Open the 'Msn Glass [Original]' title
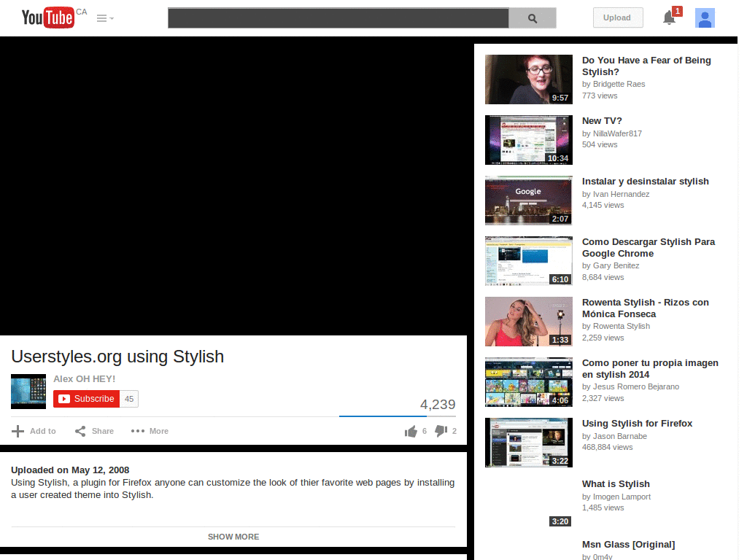This screenshot has height=560, width=747. [x=628, y=544]
